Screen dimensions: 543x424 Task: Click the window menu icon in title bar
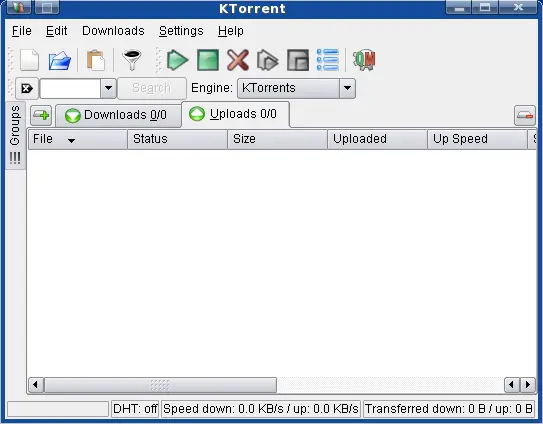click(19, 7)
